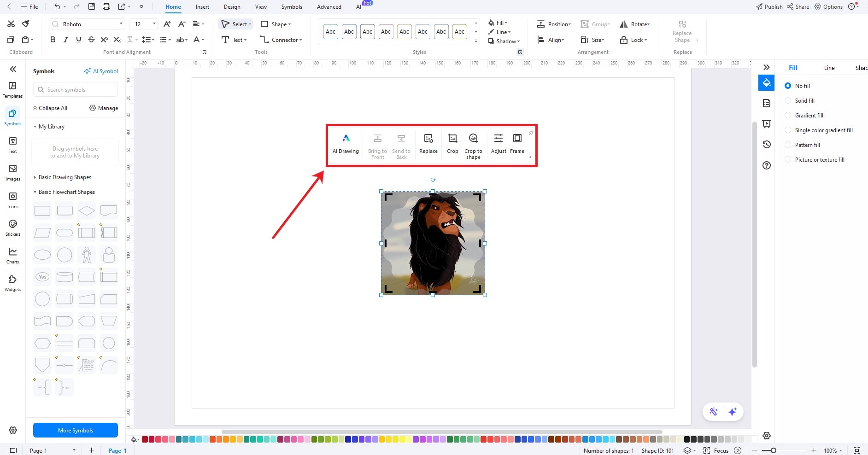Image resolution: width=868 pixels, height=455 pixels.
Task: Open the font name dropdown
Action: 121,24
